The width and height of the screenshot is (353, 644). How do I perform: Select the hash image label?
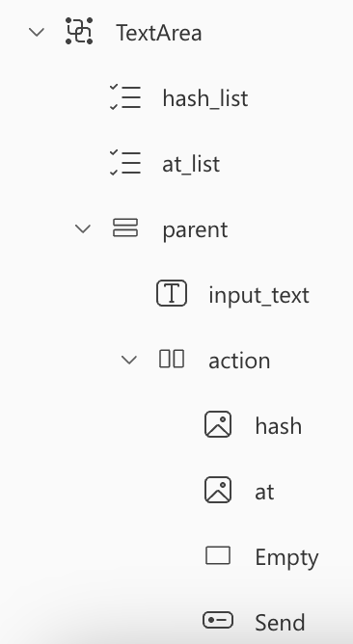coord(278,426)
